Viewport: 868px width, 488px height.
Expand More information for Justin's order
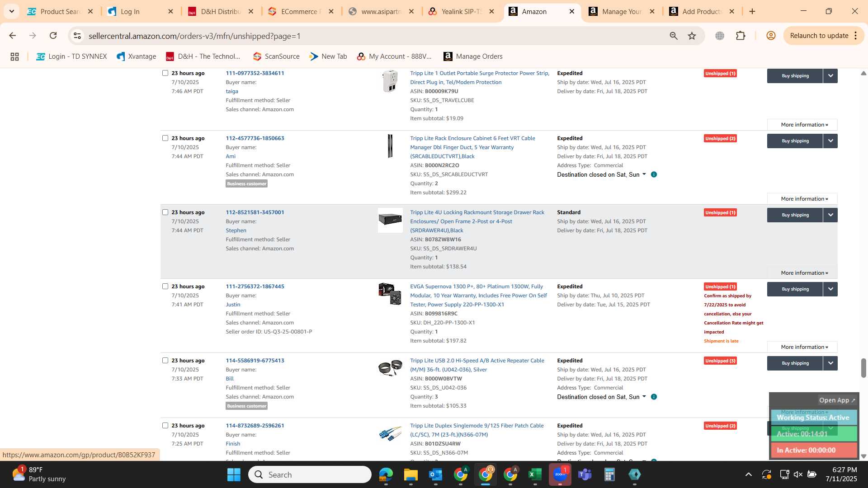click(x=802, y=347)
